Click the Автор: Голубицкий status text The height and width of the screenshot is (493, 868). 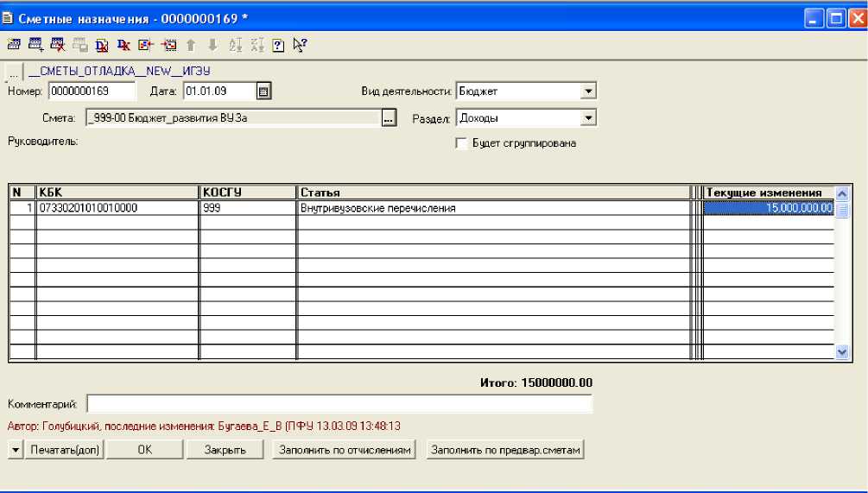pyautogui.click(x=203, y=426)
